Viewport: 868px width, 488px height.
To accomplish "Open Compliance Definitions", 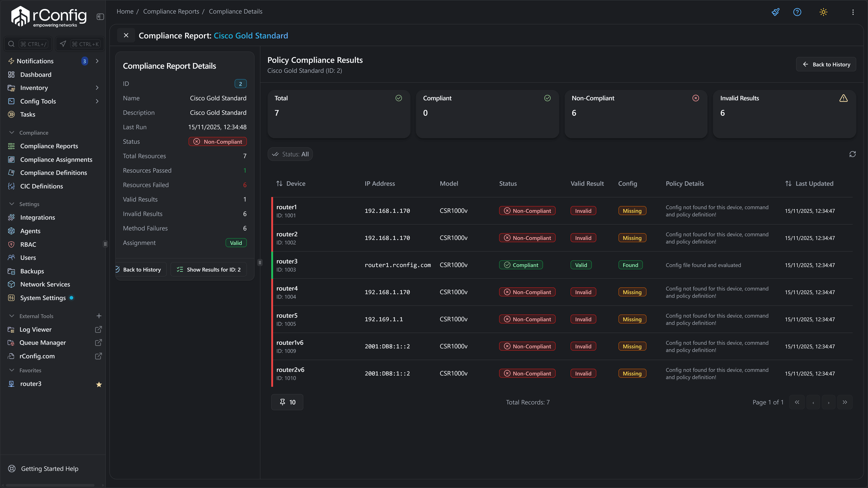I will pyautogui.click(x=53, y=172).
